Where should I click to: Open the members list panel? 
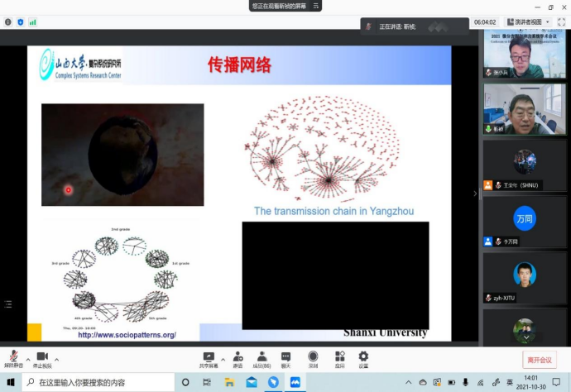point(262,357)
